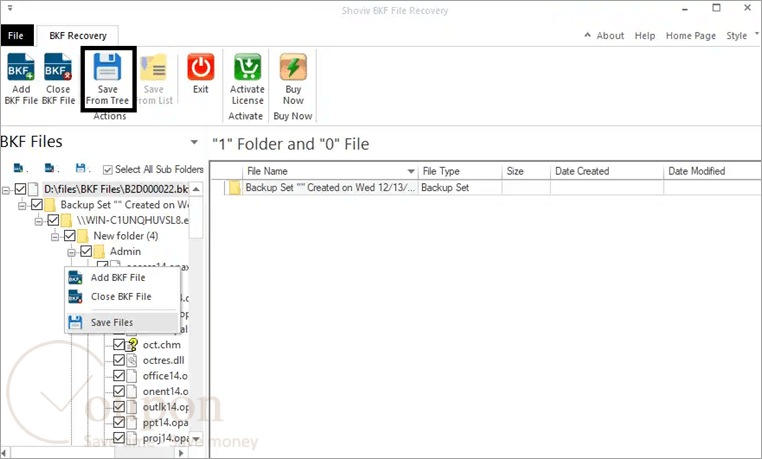This screenshot has height=459, width=762.
Task: Click the Activate License cart icon
Action: 247,67
